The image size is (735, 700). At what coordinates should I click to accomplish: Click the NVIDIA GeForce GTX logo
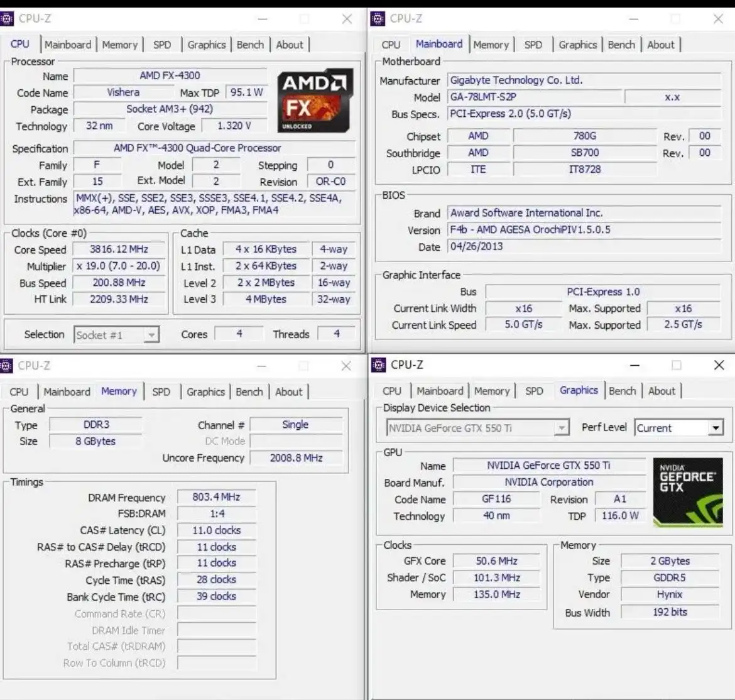[687, 491]
